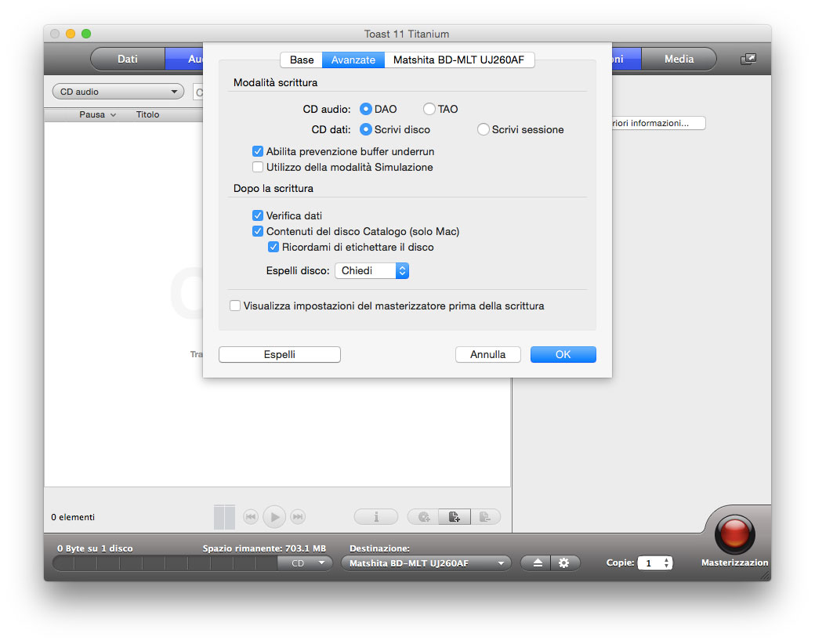This screenshot has width=815, height=644.
Task: Open the Espelli disco Chiedi dropdown
Action: click(x=371, y=271)
